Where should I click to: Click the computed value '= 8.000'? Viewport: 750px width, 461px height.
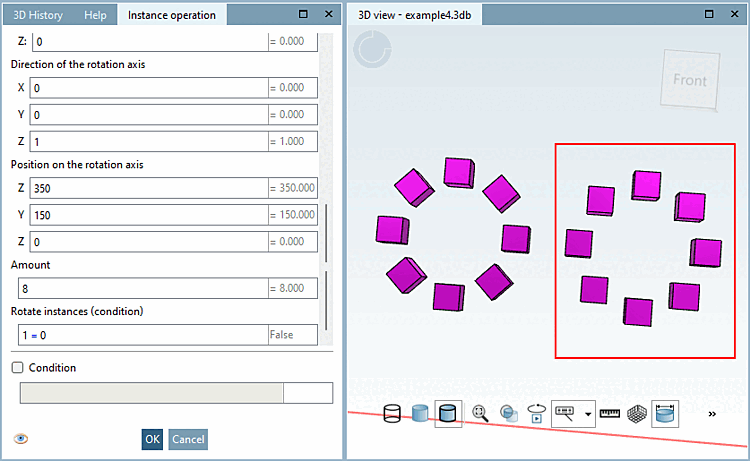pos(287,288)
